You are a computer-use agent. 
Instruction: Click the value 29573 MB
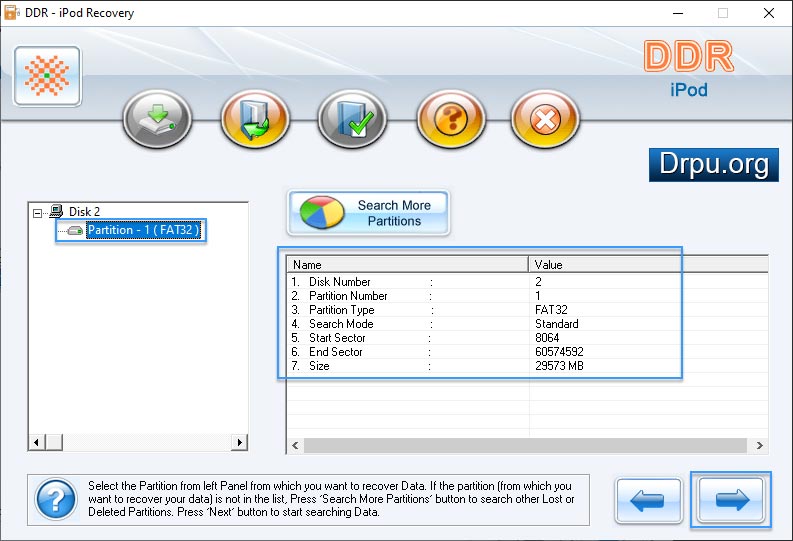click(559, 366)
